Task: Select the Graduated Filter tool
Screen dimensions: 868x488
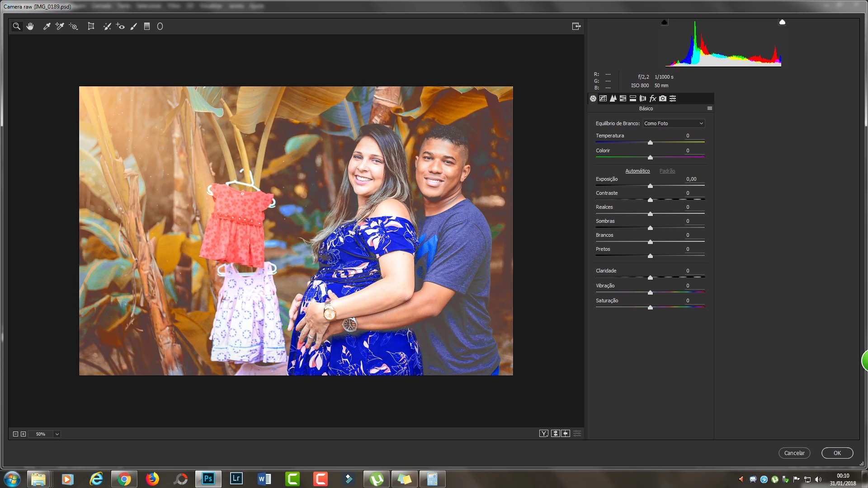Action: pyautogui.click(x=147, y=26)
